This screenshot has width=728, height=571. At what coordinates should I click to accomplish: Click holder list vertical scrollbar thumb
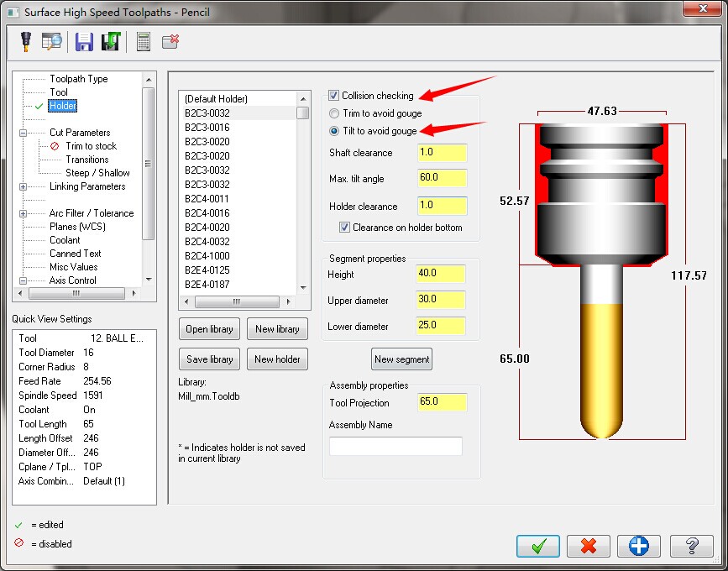click(x=303, y=113)
